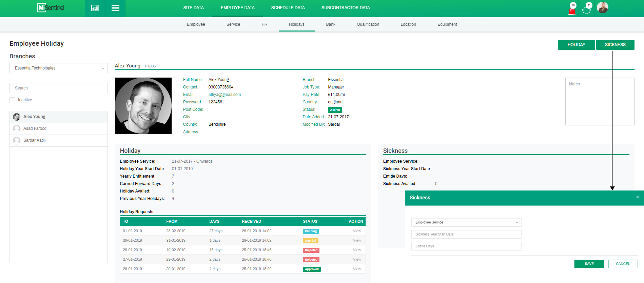644x283 pixels.
Task: Switch to the Bank tab
Action: point(331,24)
